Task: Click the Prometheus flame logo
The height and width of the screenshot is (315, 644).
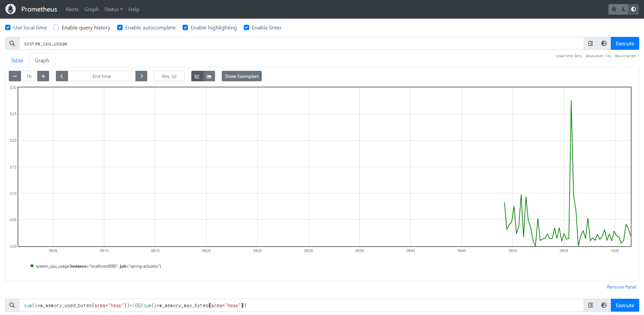Action: coord(11,9)
